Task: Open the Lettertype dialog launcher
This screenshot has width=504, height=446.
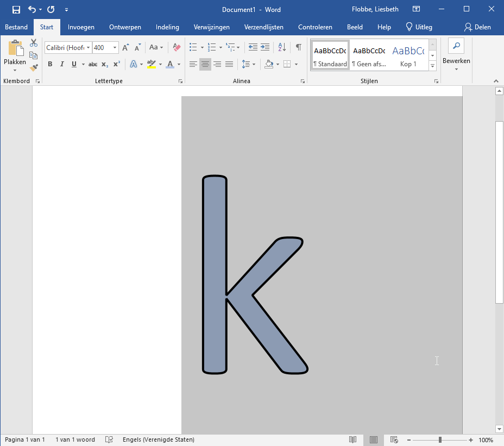Action: coord(181,81)
